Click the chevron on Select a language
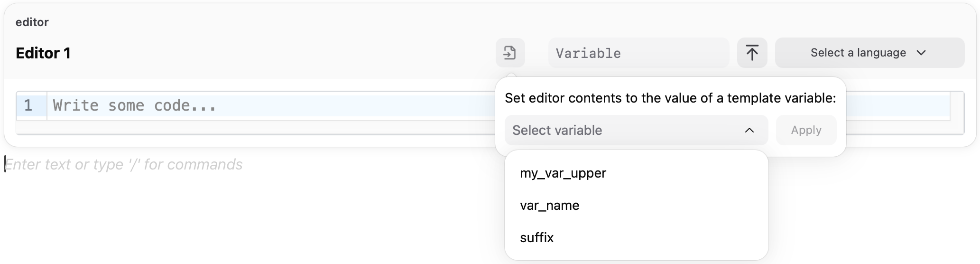 click(921, 53)
